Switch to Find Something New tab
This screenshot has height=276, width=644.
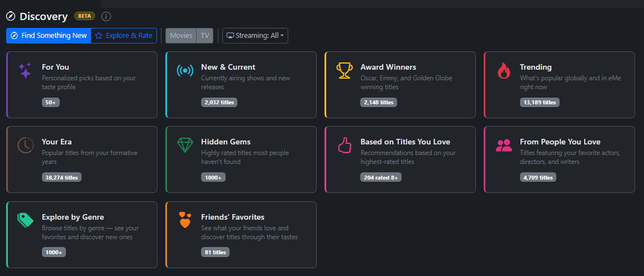tap(49, 36)
